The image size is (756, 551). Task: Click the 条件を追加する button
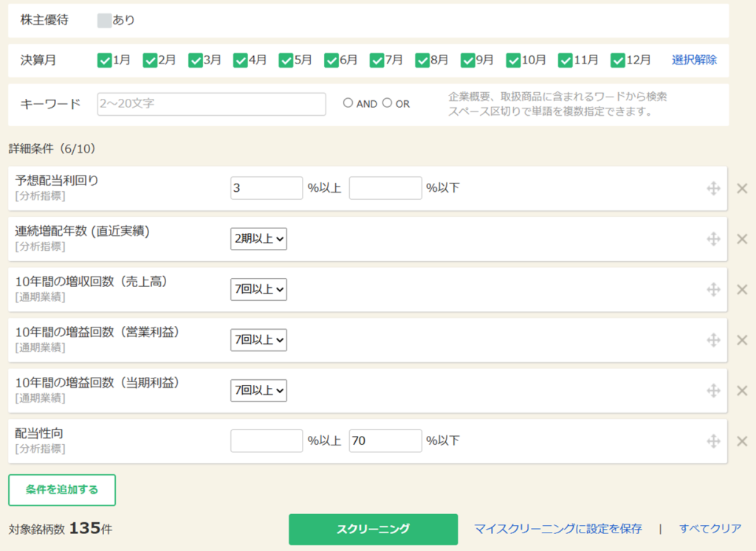point(62,490)
